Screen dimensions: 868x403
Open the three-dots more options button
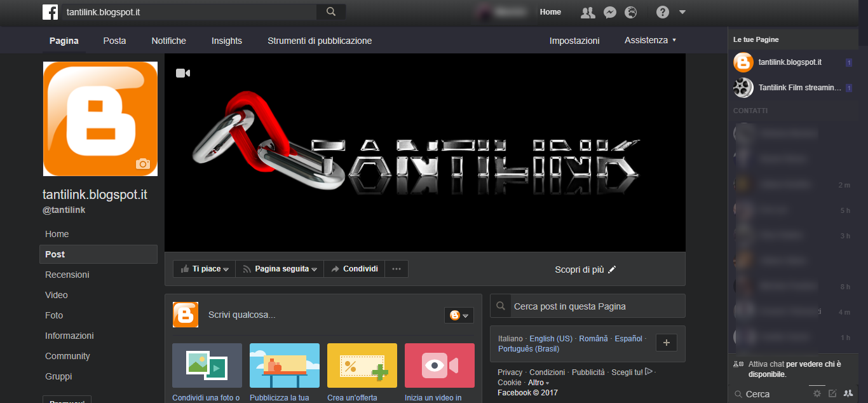click(397, 269)
